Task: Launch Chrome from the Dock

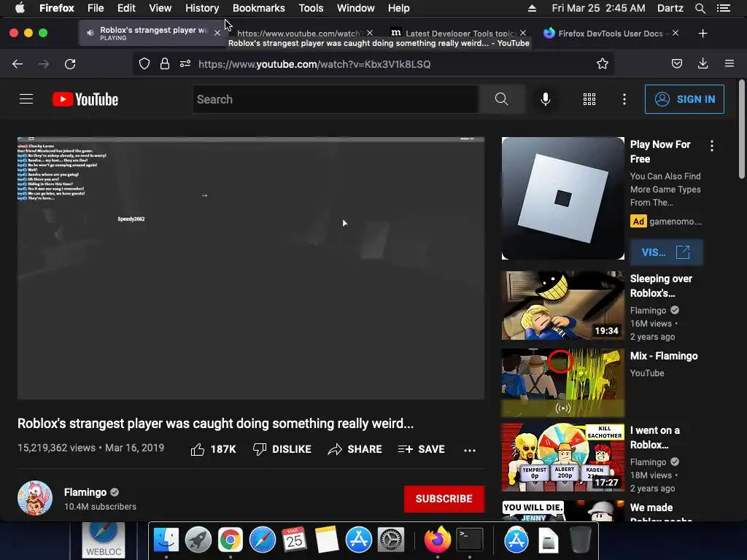Action: 230,540
